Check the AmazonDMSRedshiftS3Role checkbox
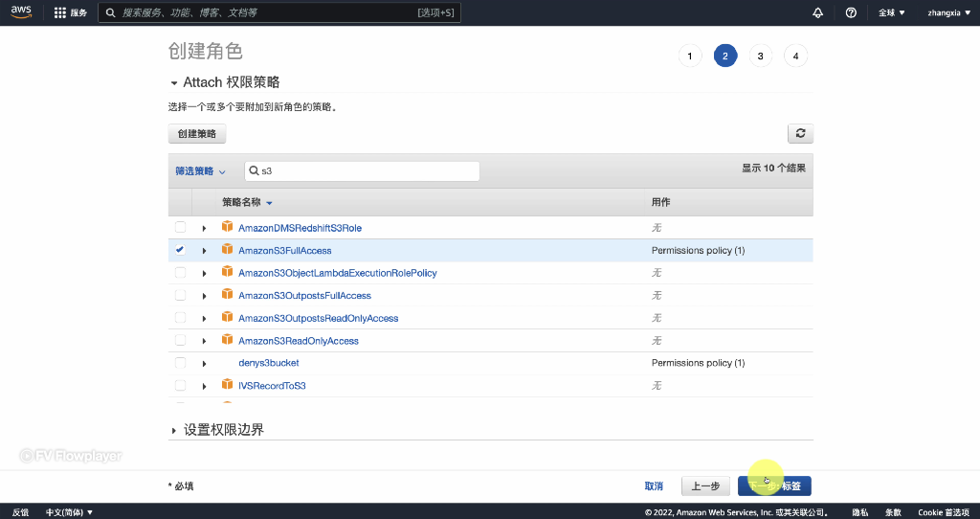980x519 pixels. [180, 227]
